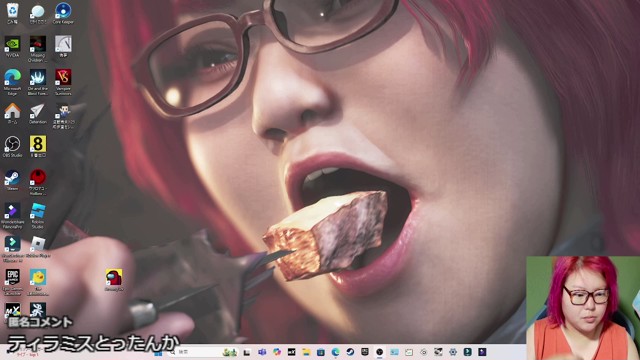640x360 pixels.
Task: Open File Explorer from the taskbar
Action: pyautogui.click(x=306, y=352)
